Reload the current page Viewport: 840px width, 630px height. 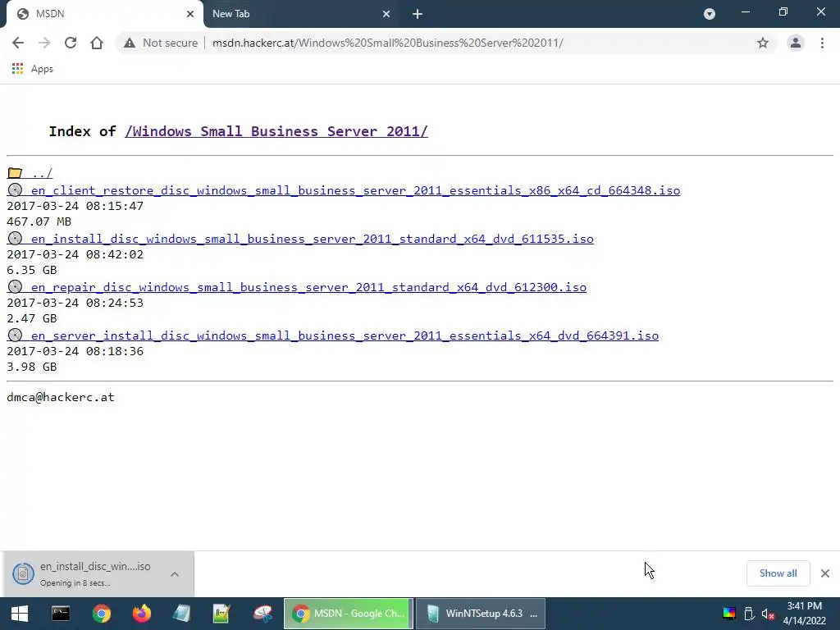tap(71, 43)
